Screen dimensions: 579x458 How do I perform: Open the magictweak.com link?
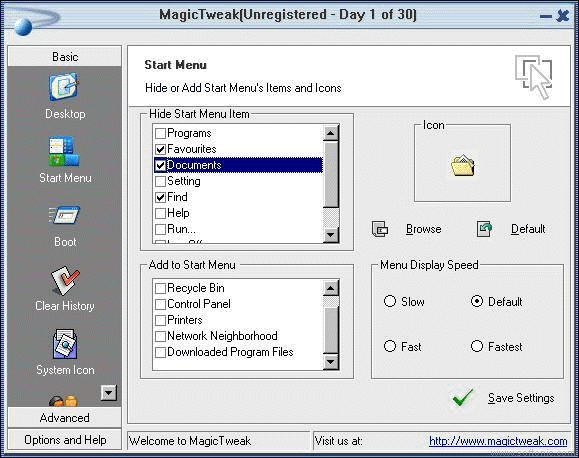(498, 441)
